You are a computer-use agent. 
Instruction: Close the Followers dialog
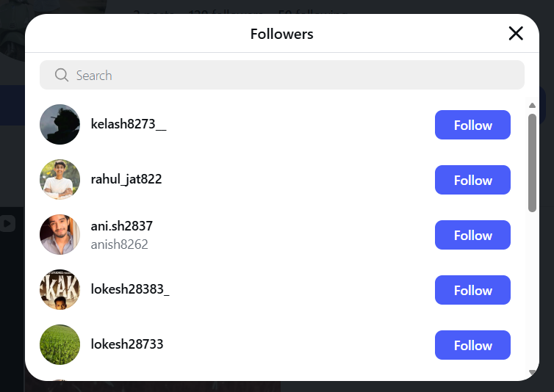516,33
